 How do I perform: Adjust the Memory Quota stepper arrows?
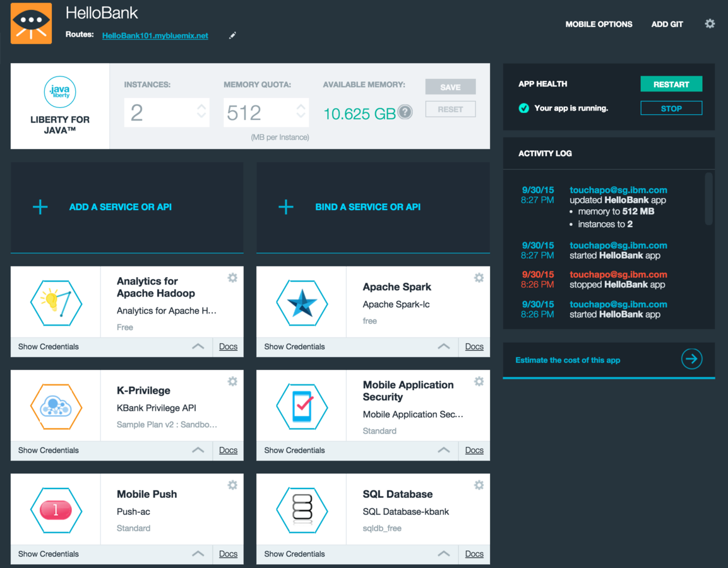click(301, 111)
